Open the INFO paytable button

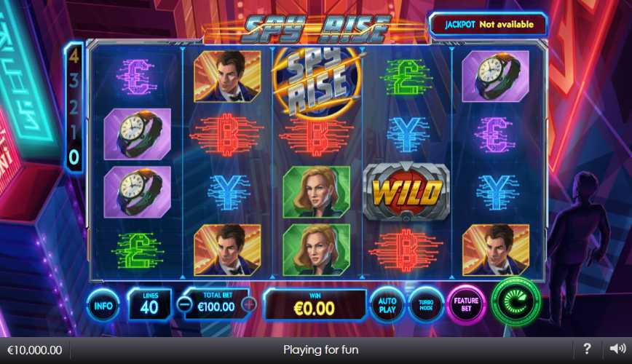[x=103, y=306]
